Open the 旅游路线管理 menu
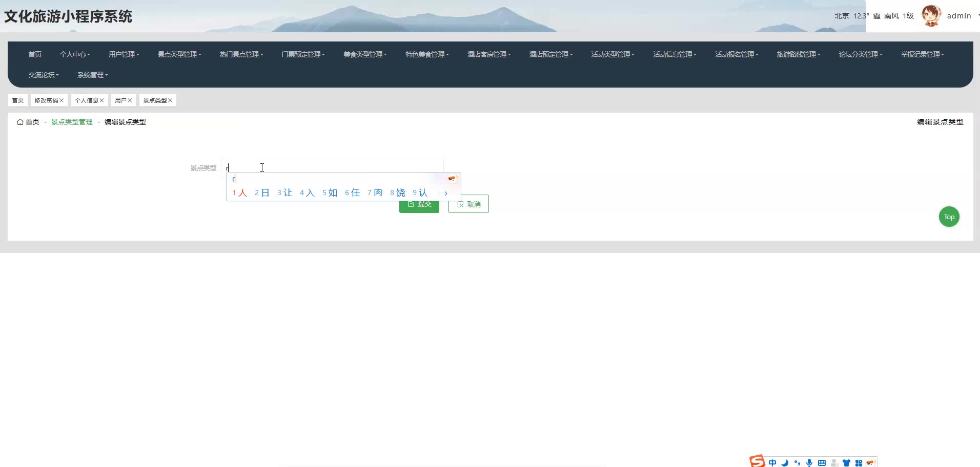 point(799,54)
